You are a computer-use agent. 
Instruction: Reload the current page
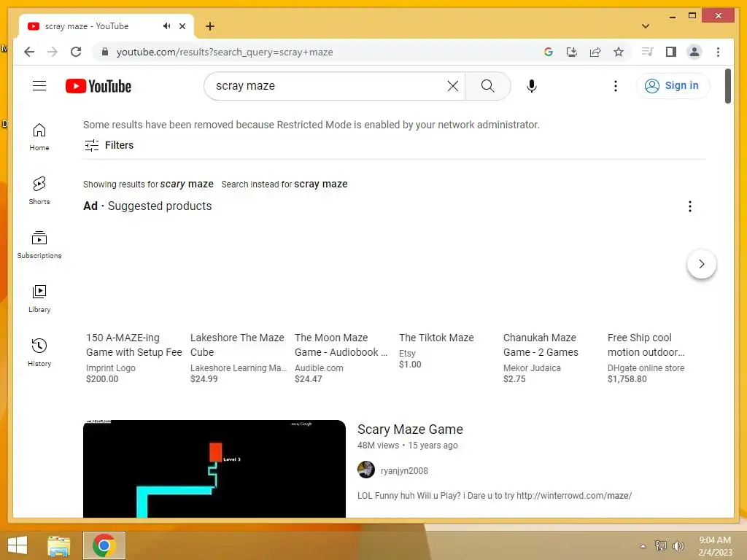pos(76,52)
